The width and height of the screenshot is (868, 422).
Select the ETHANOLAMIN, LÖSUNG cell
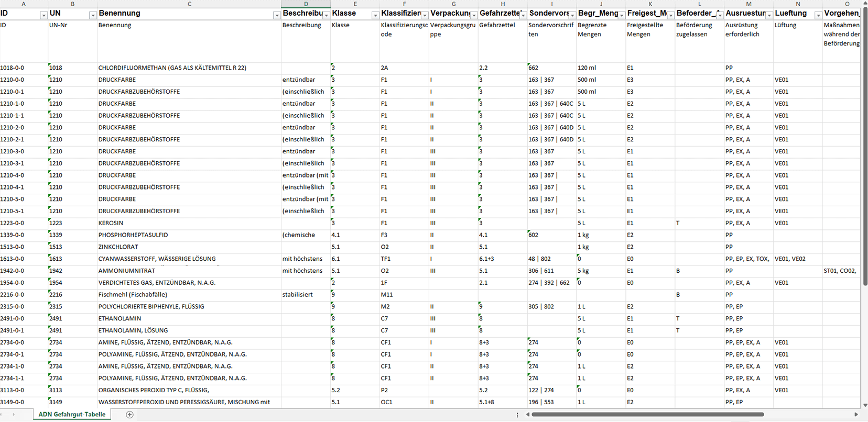pos(189,331)
